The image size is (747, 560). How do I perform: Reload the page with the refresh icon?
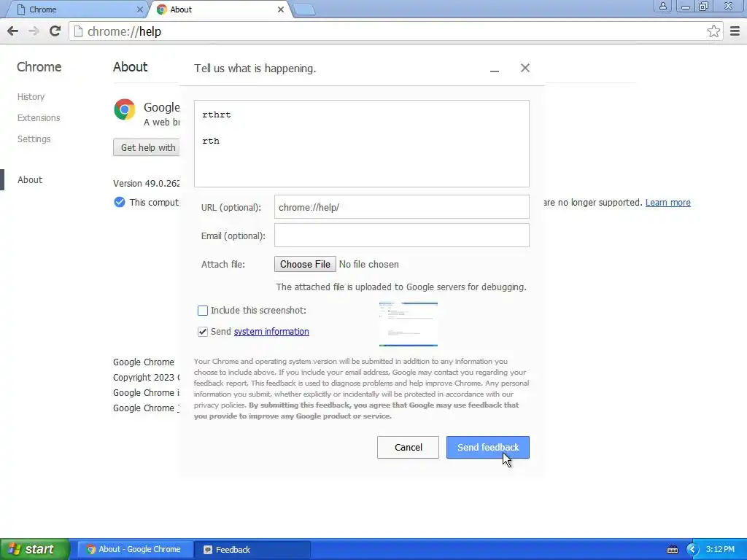pyautogui.click(x=55, y=31)
